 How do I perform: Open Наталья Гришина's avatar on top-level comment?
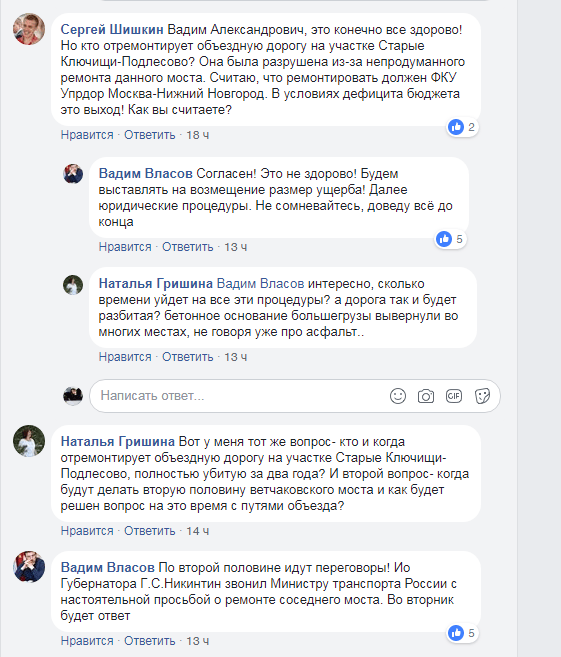click(x=29, y=441)
